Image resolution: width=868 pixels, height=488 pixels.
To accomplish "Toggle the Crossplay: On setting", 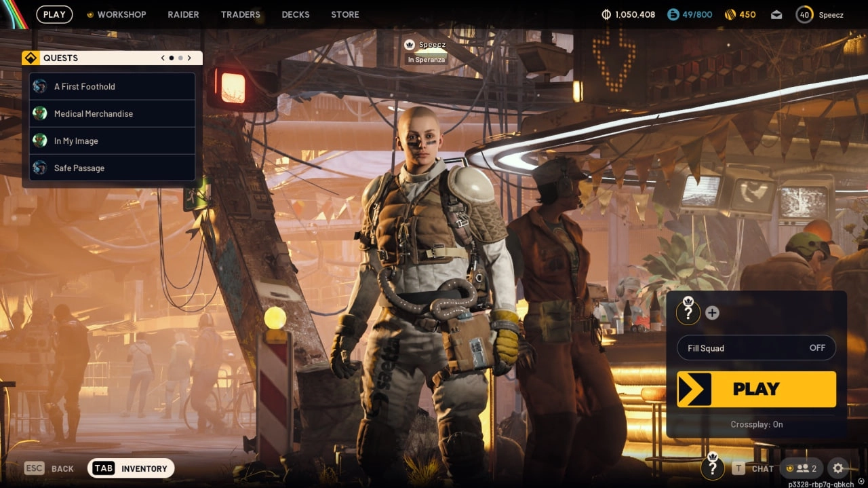I will [756, 424].
